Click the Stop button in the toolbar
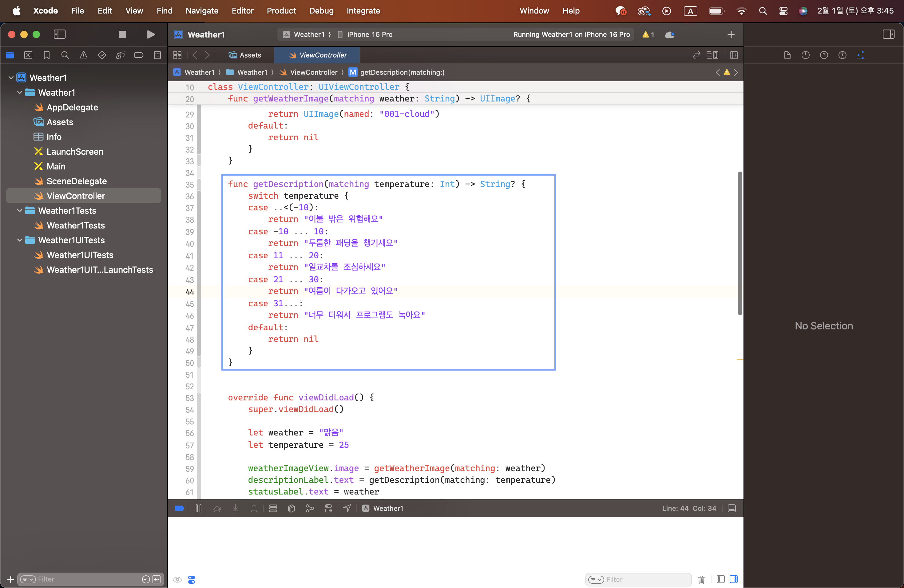Screen dimensions: 904x588 pyautogui.click(x=122, y=34)
